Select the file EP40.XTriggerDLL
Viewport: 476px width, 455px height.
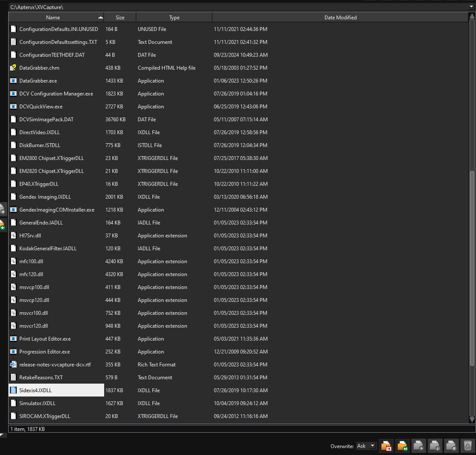point(39,184)
